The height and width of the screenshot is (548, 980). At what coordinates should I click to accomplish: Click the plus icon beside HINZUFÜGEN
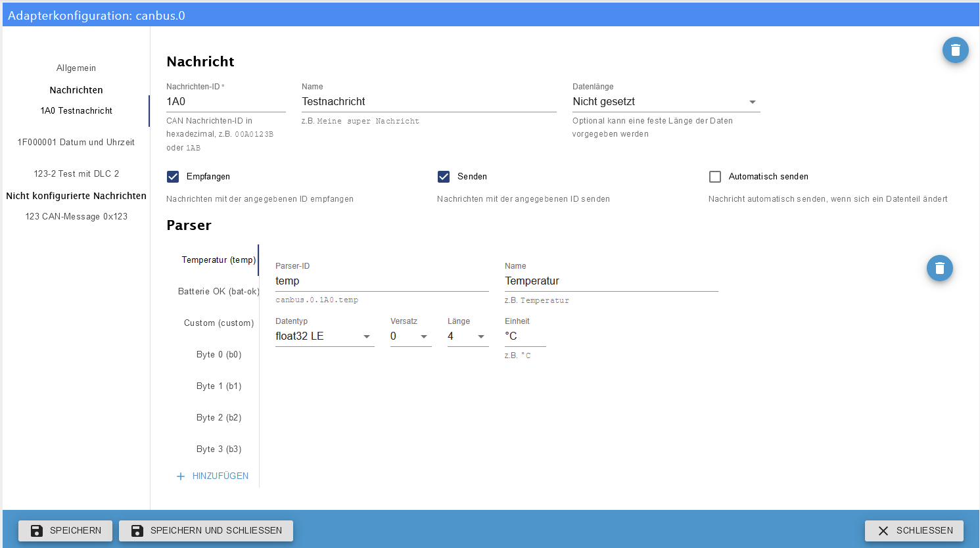[181, 476]
